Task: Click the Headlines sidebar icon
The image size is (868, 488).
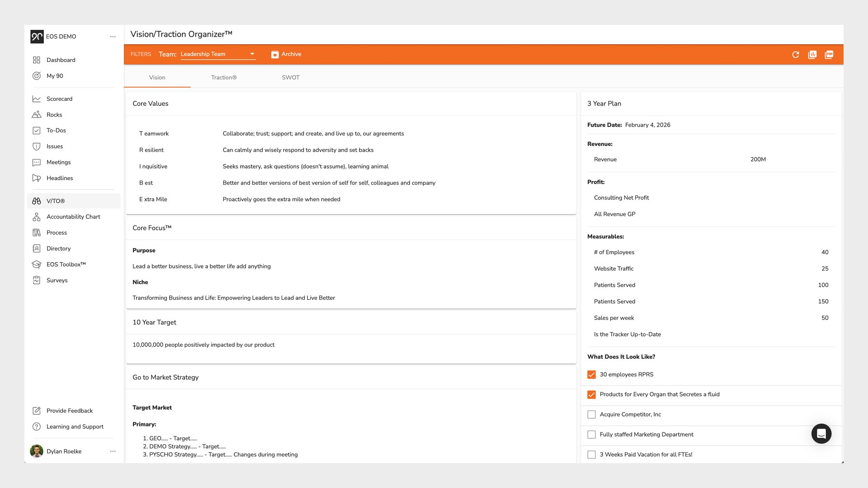Action: 37,178
